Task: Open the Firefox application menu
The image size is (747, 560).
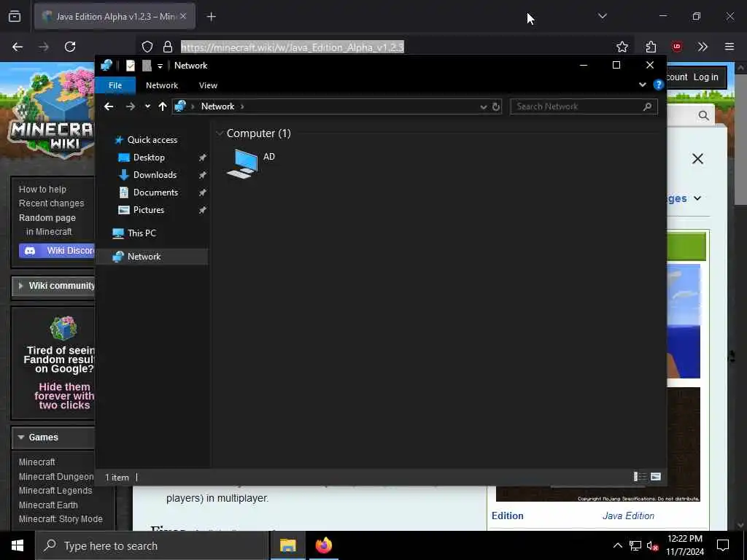Action: 729,47
